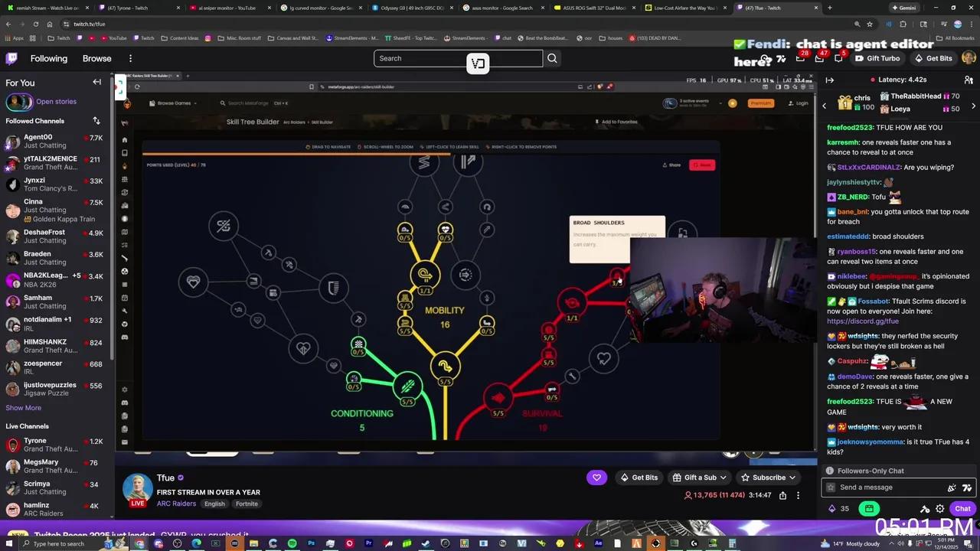Image resolution: width=980 pixels, height=551 pixels.
Task: Click the Conditioning 5/5 green skill node
Action: point(407,387)
